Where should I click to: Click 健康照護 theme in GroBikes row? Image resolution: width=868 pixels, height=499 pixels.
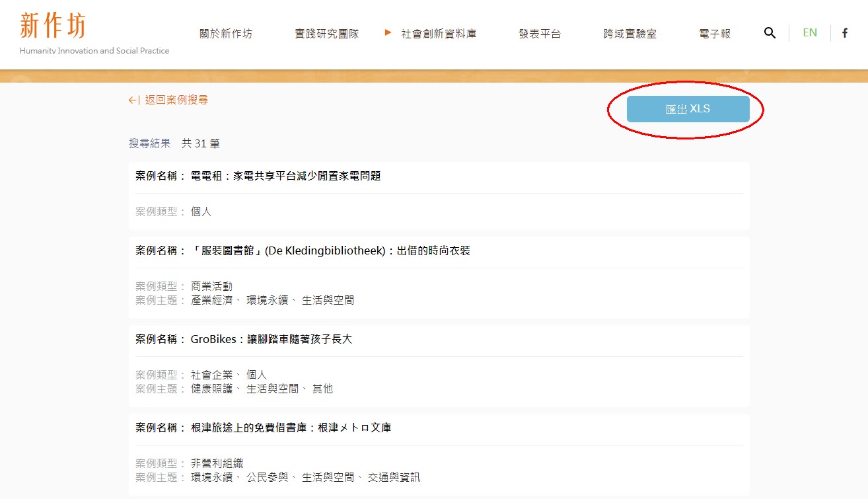(x=211, y=389)
